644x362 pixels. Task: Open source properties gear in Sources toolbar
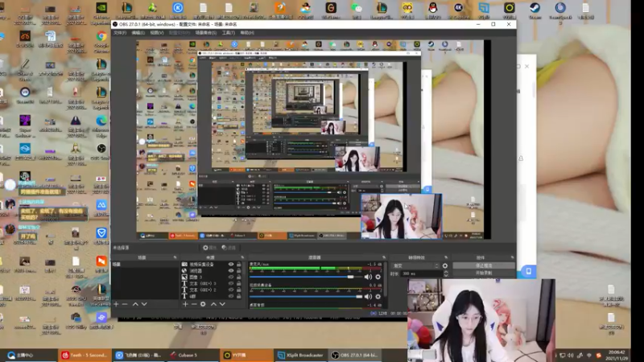pyautogui.click(x=203, y=304)
